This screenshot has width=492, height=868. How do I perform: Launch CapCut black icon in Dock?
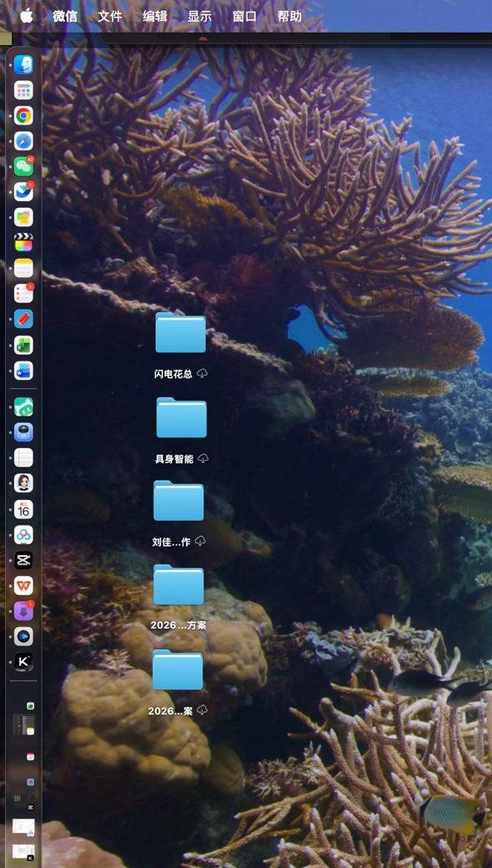[x=23, y=560]
